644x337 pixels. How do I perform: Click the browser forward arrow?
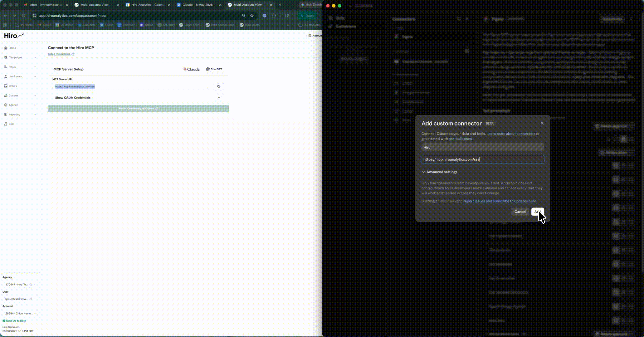[x=14, y=16]
